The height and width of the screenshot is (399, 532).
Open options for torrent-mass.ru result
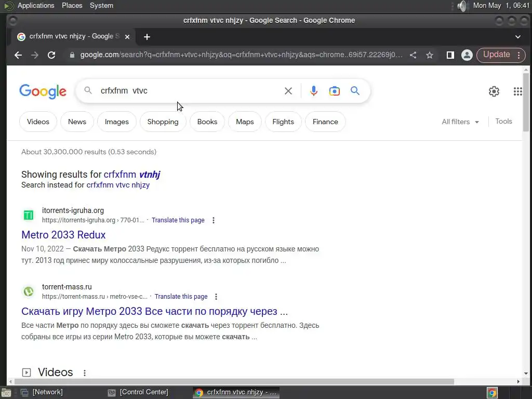click(216, 297)
